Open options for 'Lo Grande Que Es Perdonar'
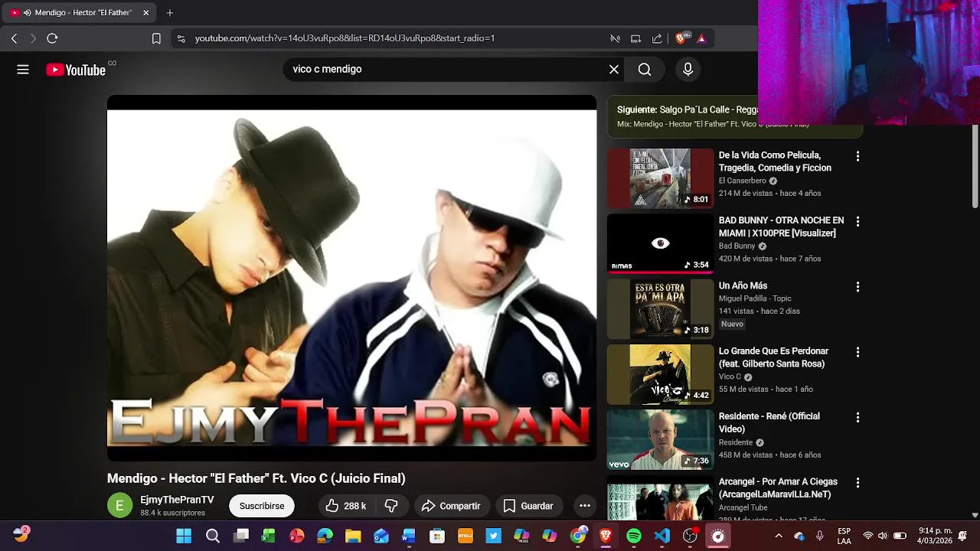This screenshot has width=980, height=551. (857, 352)
